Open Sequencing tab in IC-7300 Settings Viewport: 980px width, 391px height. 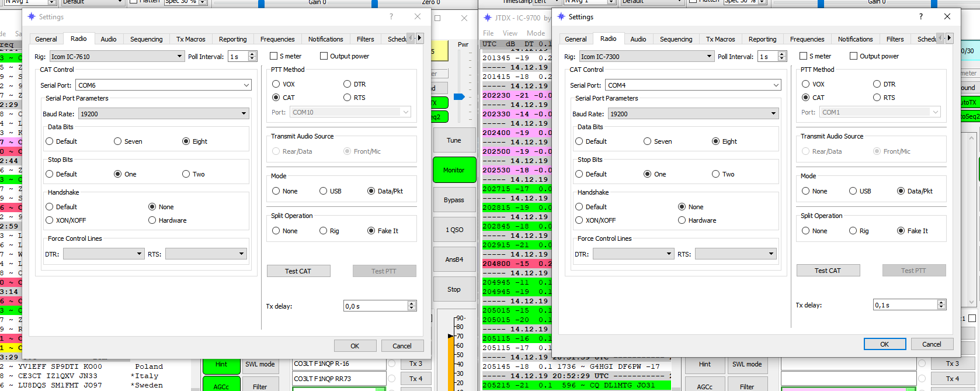[x=676, y=39]
